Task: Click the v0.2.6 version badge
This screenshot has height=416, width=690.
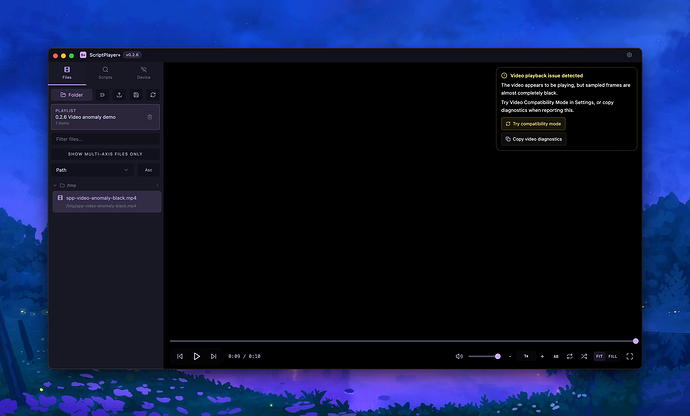Action: pyautogui.click(x=132, y=55)
